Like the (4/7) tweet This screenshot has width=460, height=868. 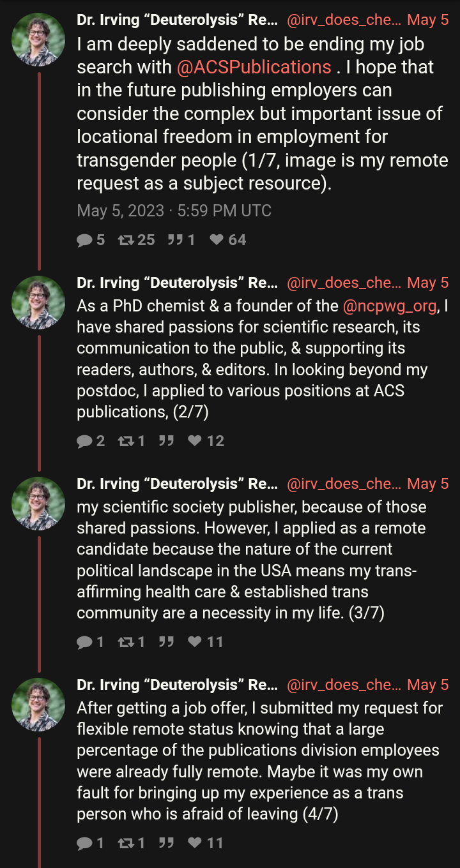(195, 843)
